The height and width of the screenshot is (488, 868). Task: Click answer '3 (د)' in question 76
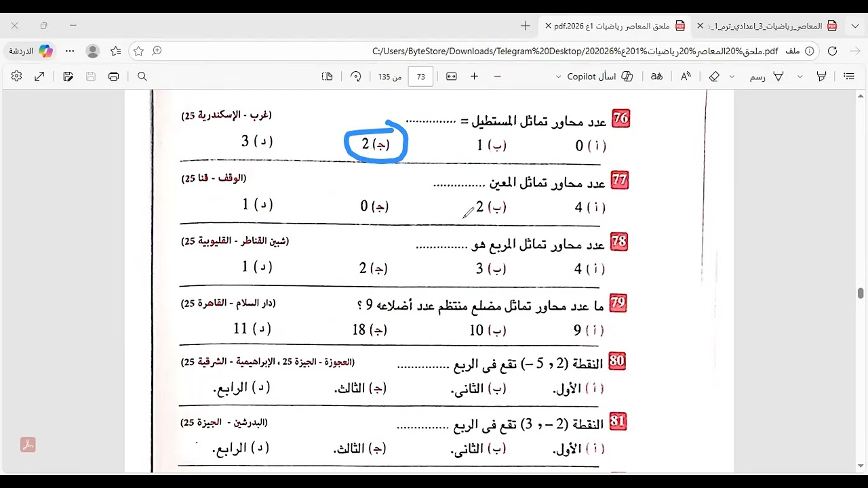(257, 141)
